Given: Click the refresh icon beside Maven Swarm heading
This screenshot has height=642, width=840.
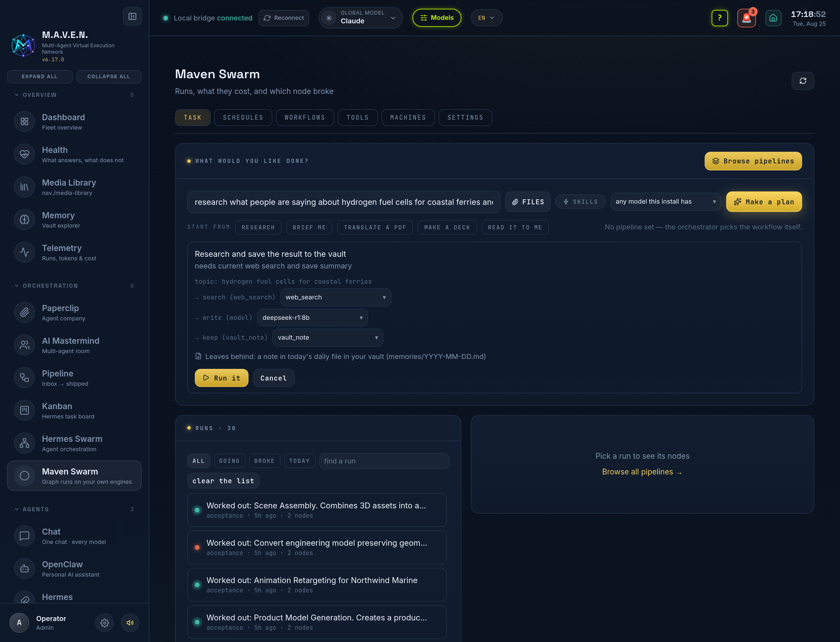Looking at the screenshot, I should click(x=803, y=81).
